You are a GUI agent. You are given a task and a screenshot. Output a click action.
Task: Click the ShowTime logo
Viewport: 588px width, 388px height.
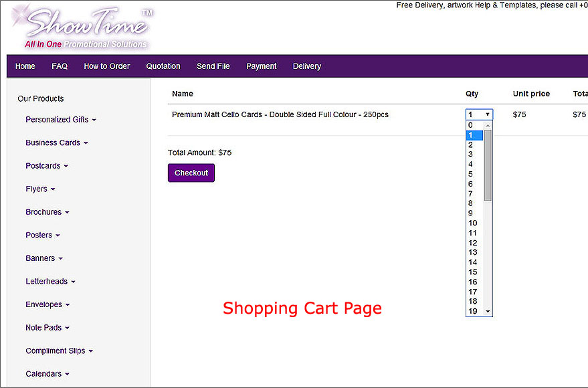(x=82, y=27)
